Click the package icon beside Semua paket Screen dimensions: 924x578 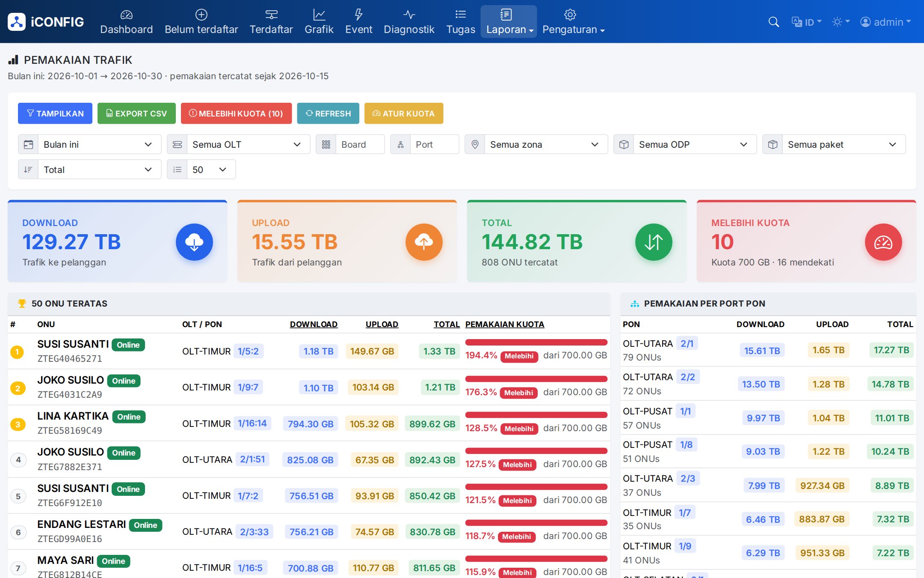pyautogui.click(x=773, y=144)
